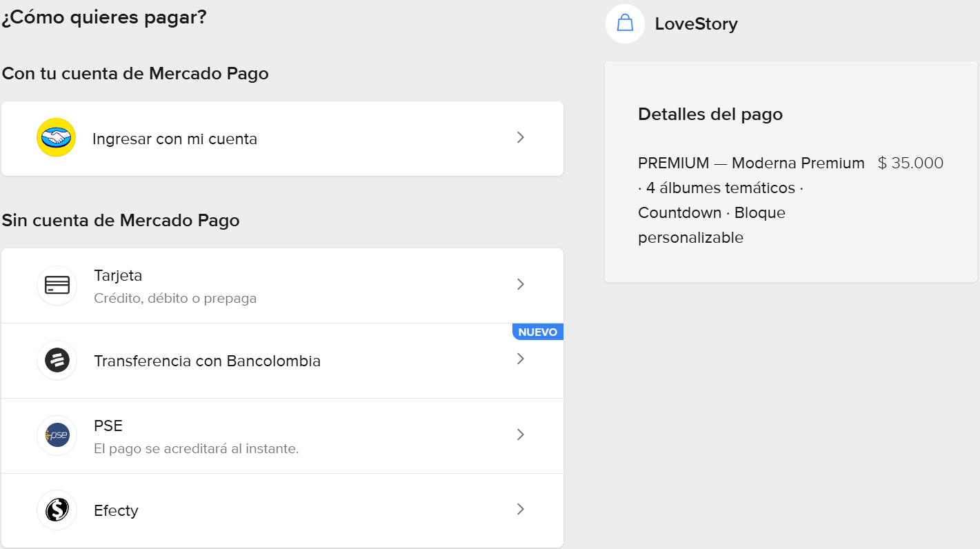This screenshot has width=980, height=549.
Task: Click the blue NUEVO badge
Action: pos(537,332)
